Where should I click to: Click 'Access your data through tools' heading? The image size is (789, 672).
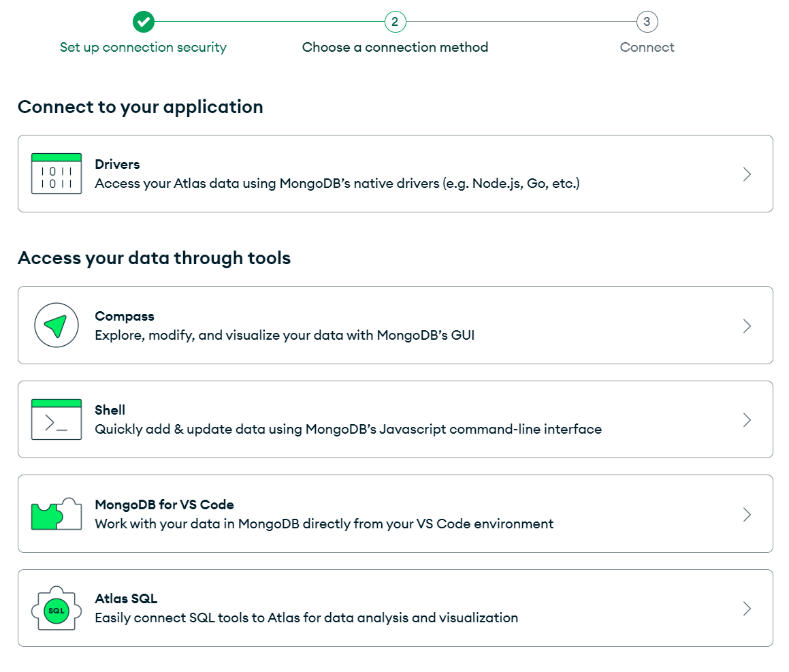click(x=154, y=258)
